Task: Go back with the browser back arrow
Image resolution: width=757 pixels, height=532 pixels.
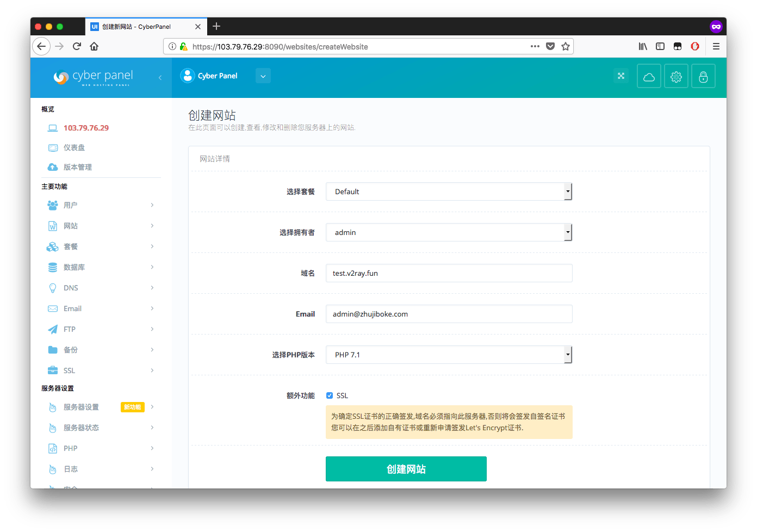Action: point(41,46)
